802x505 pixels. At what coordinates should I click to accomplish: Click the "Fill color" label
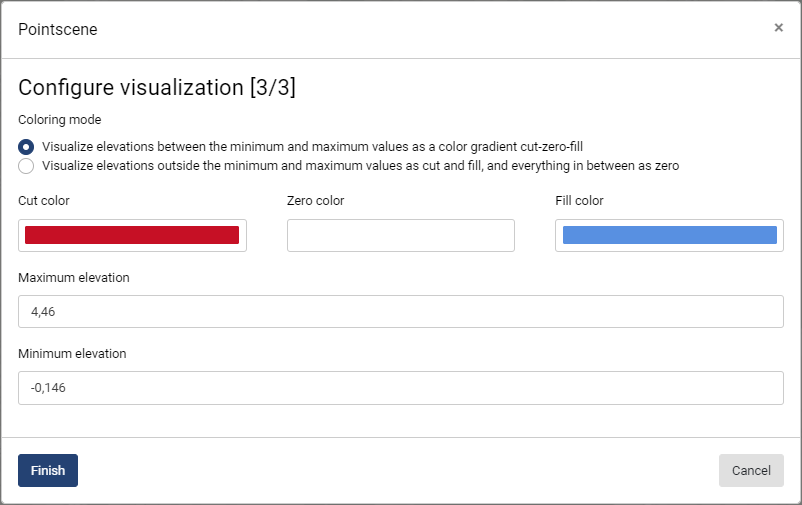(579, 201)
